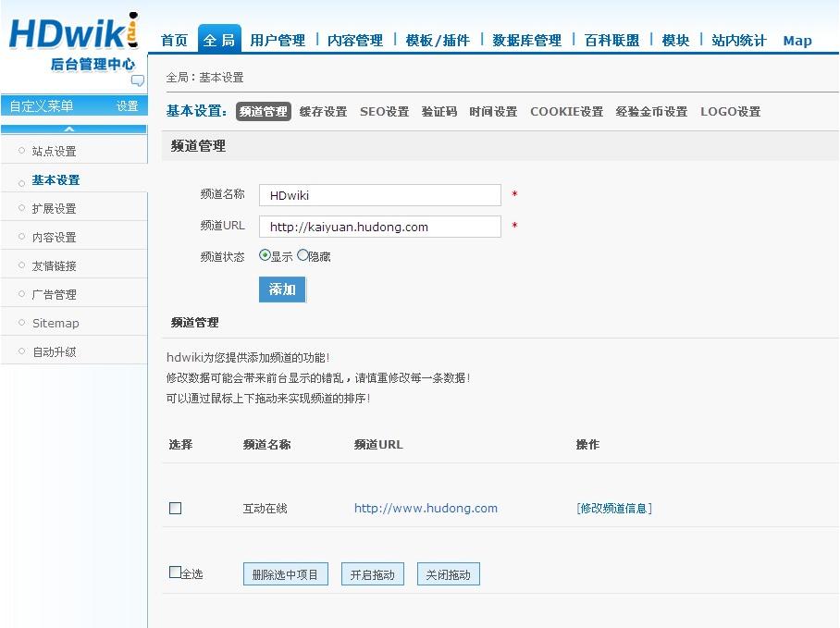Select 显示 radio button for channel status
840x628 pixels.
pos(265,255)
